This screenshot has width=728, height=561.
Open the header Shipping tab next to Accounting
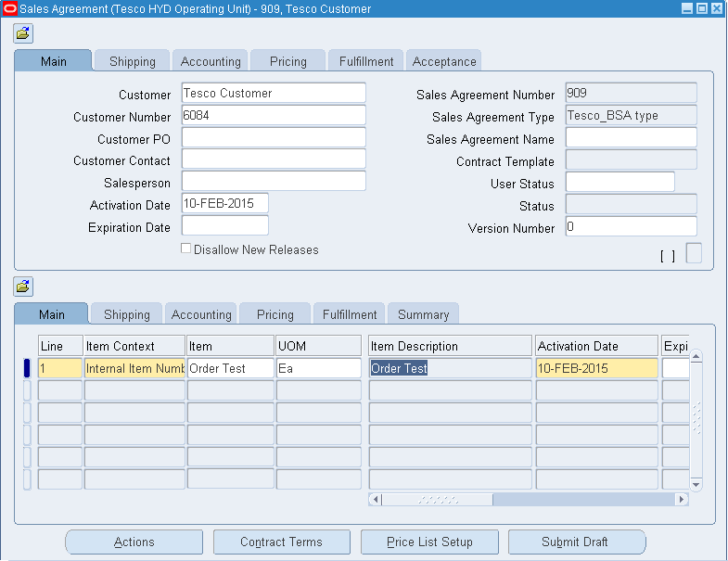click(133, 61)
